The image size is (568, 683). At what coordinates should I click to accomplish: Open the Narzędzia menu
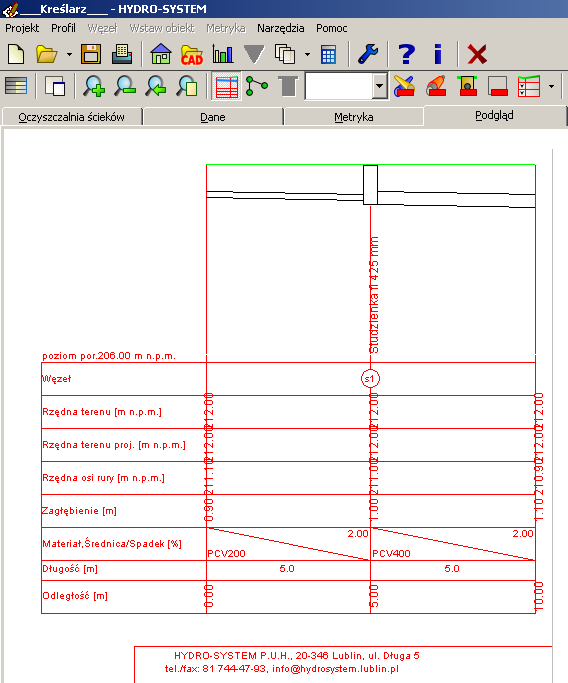[281, 28]
